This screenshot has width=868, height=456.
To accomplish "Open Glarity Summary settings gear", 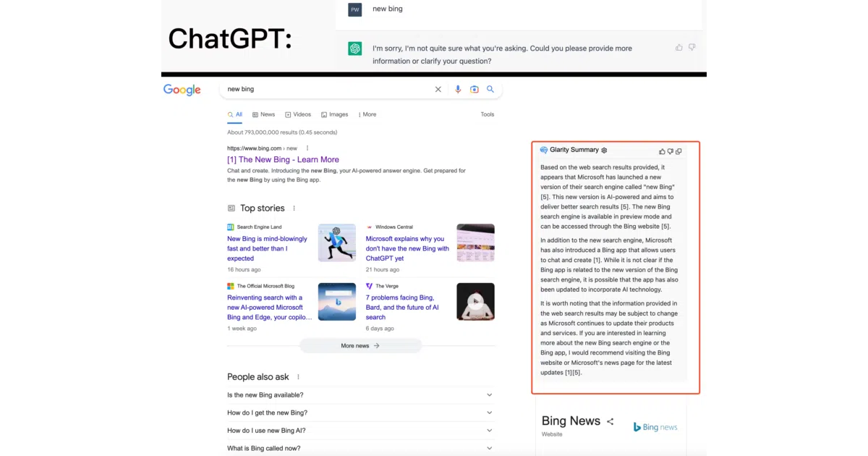I will (x=604, y=150).
